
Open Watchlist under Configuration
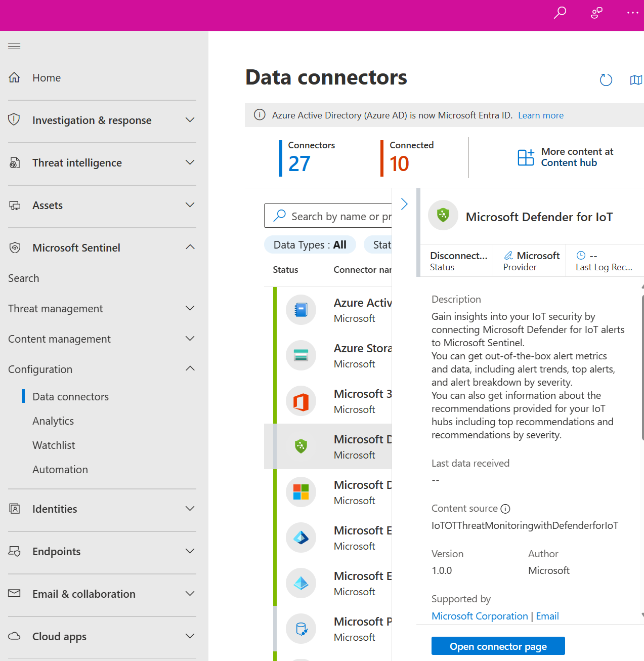[54, 445]
